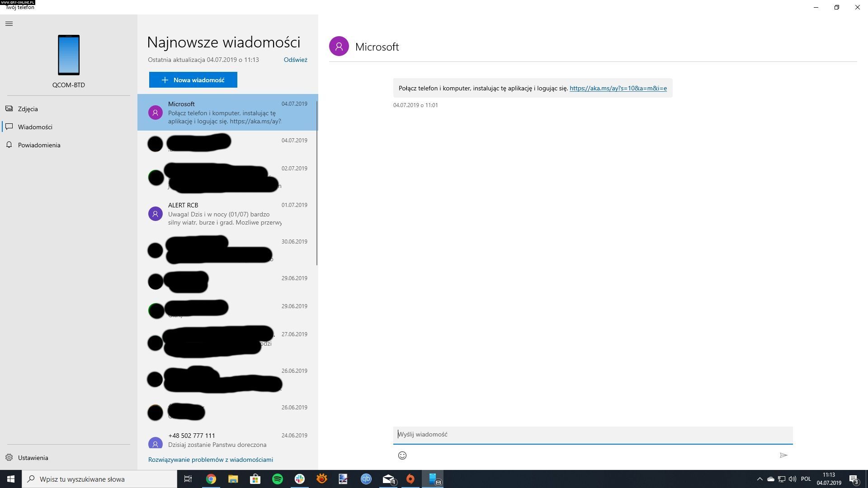
Task: Open Microsoft Store from the taskbar
Action: pyautogui.click(x=255, y=479)
